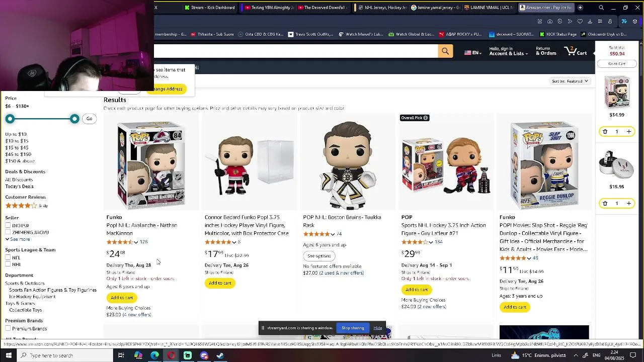Click the minimum price slider handle
644x362 pixels.
(10, 119)
